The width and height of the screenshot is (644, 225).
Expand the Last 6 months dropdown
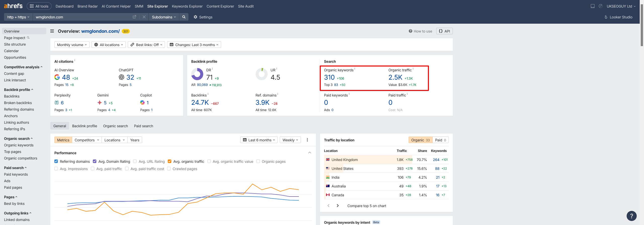259,140
